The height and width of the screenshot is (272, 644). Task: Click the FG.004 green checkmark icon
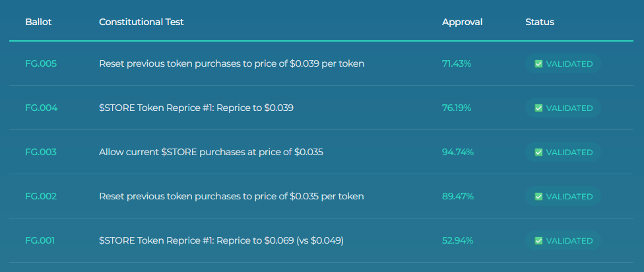[x=538, y=108]
